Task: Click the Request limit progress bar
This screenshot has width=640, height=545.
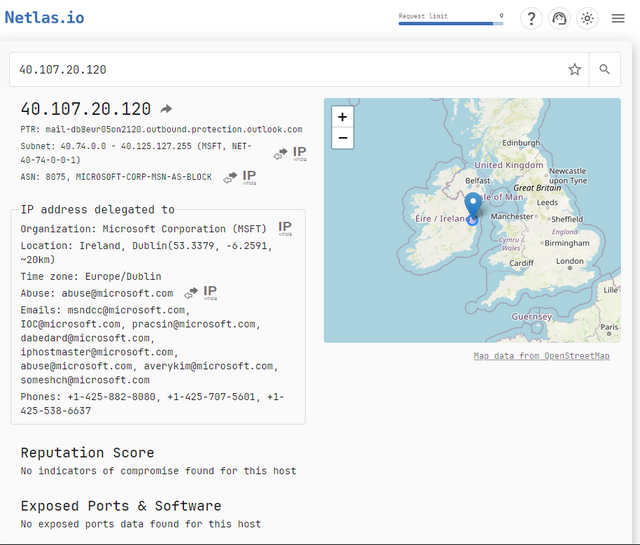Action: (451, 23)
